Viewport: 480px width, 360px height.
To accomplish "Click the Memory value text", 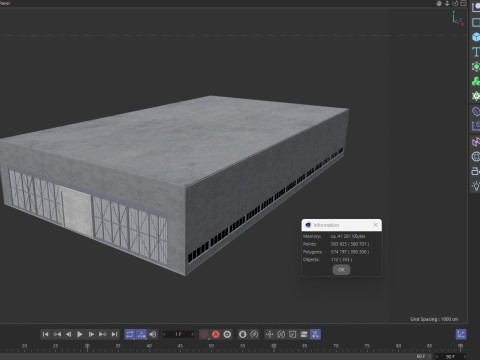I will 348,236.
